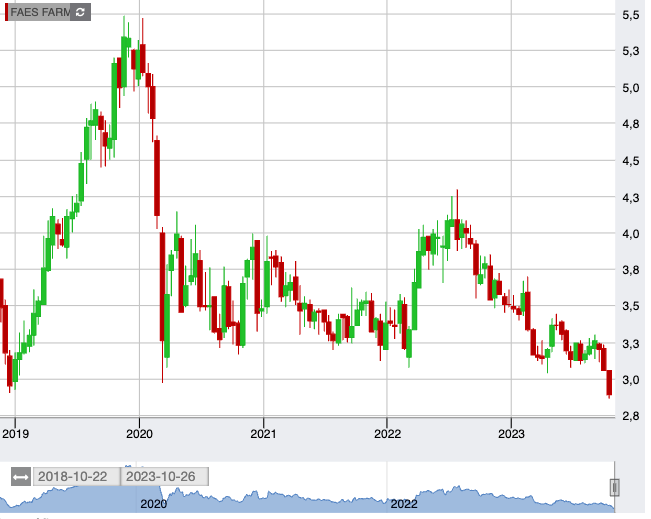Grab the right range-slider handle in navigator
The width and height of the screenshot is (651, 519).
click(x=614, y=487)
